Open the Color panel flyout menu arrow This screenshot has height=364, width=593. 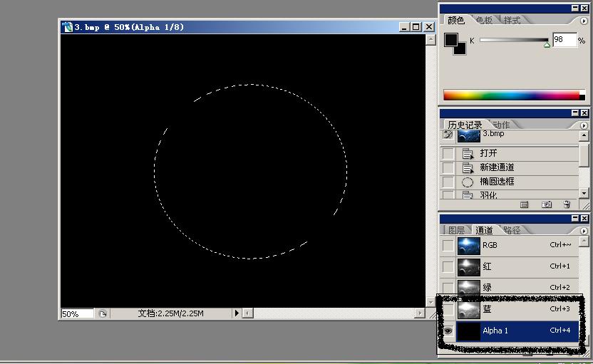click(584, 21)
